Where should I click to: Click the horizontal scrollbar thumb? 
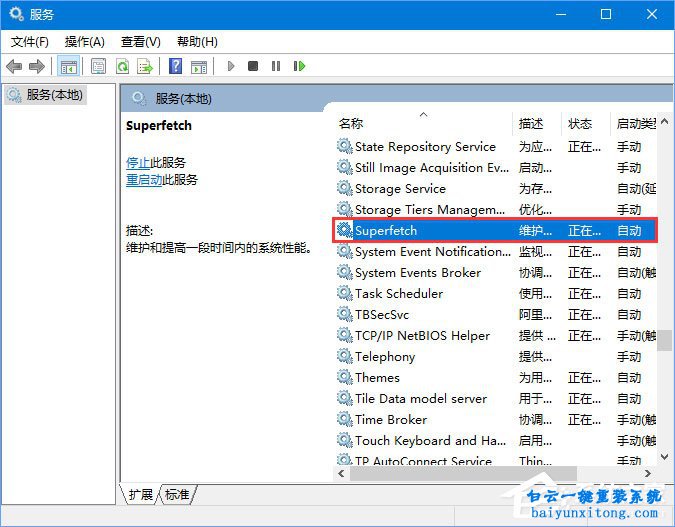463,474
